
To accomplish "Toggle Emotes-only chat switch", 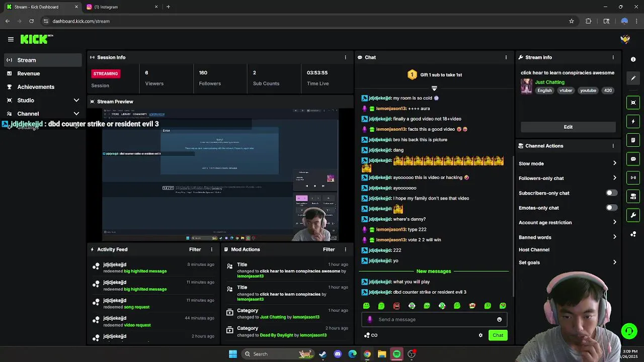I will 611,208.
